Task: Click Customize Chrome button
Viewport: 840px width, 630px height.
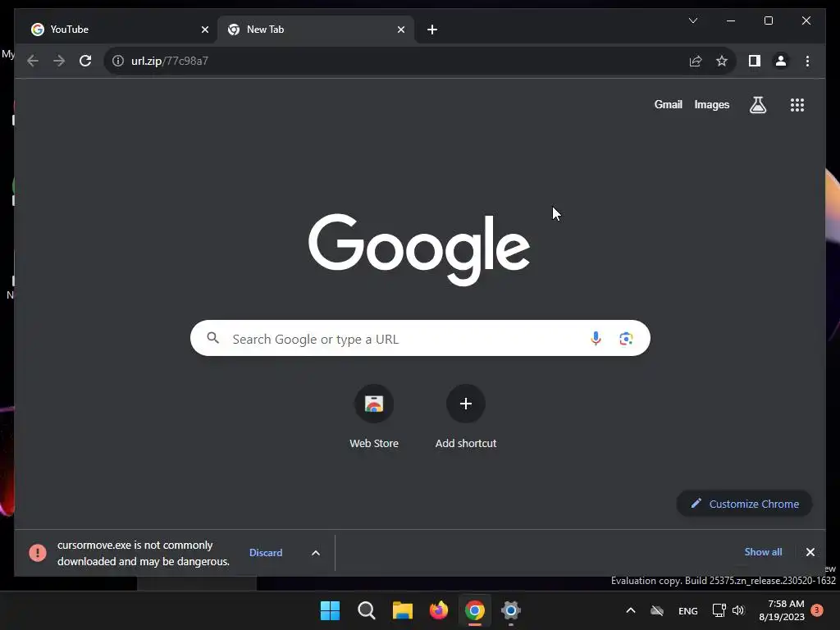Action: pos(744,504)
